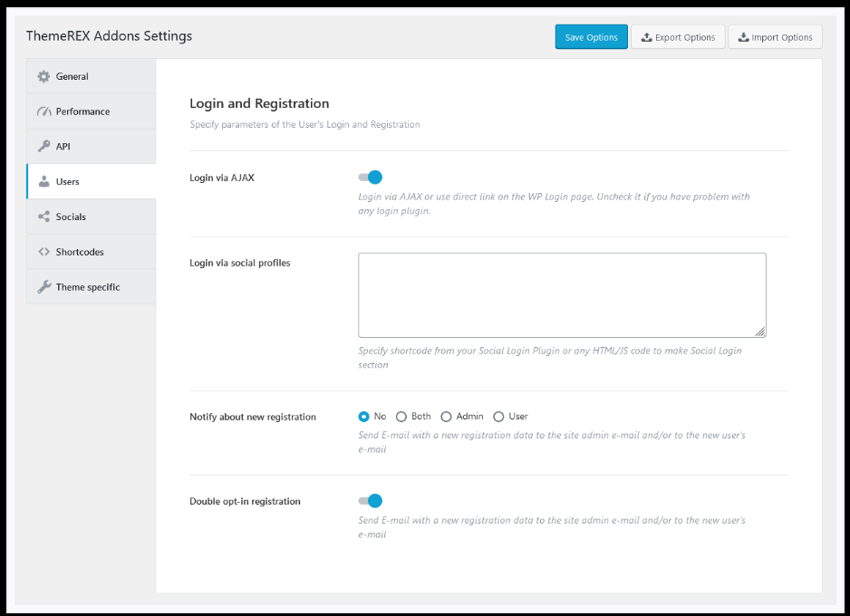Focus the Login via social profiles textarea

(562, 295)
